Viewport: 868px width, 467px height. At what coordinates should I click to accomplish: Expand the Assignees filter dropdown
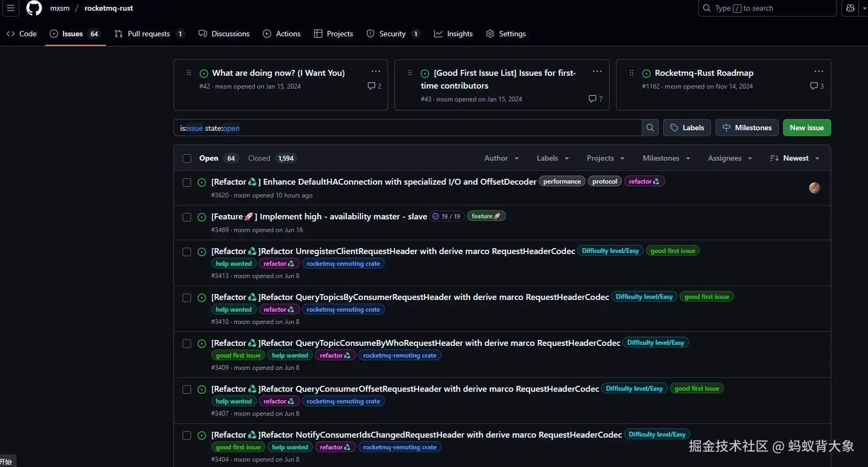[x=730, y=158]
